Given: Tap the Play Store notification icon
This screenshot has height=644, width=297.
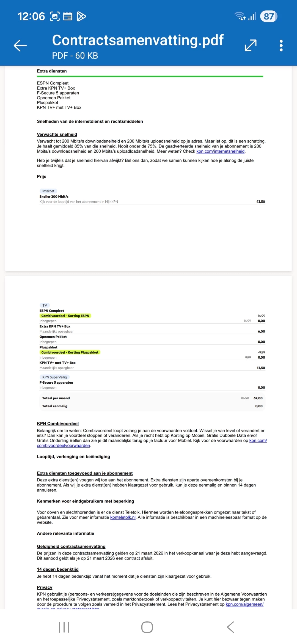Looking at the screenshot, I should 81,17.
